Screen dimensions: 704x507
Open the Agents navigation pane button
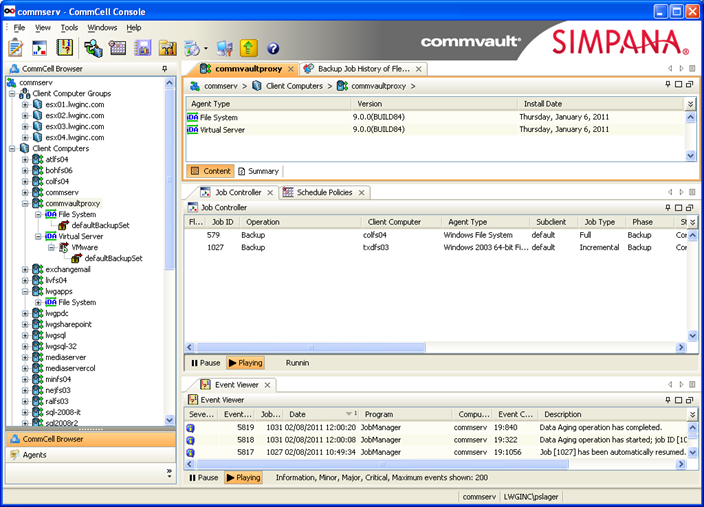tap(90, 455)
